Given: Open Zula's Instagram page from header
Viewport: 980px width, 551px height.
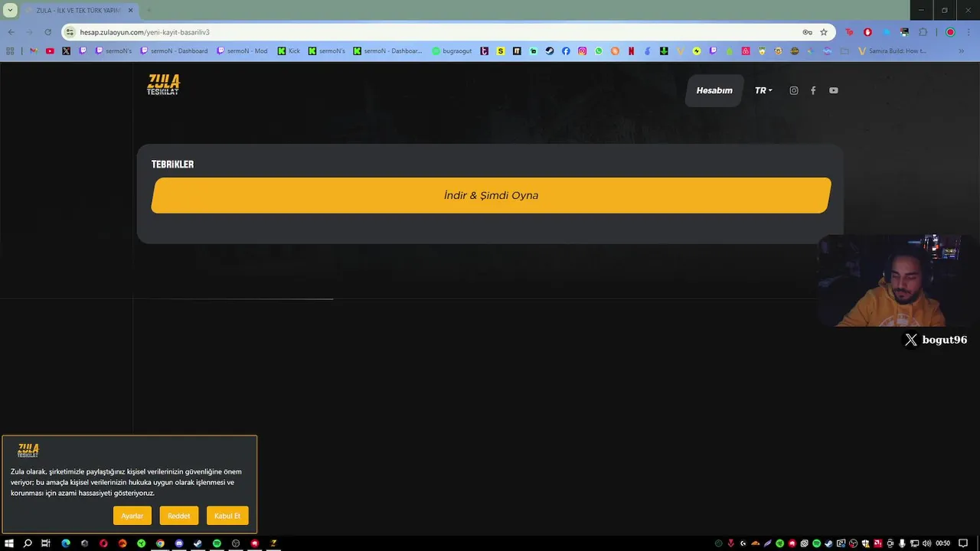Looking at the screenshot, I should pyautogui.click(x=794, y=90).
